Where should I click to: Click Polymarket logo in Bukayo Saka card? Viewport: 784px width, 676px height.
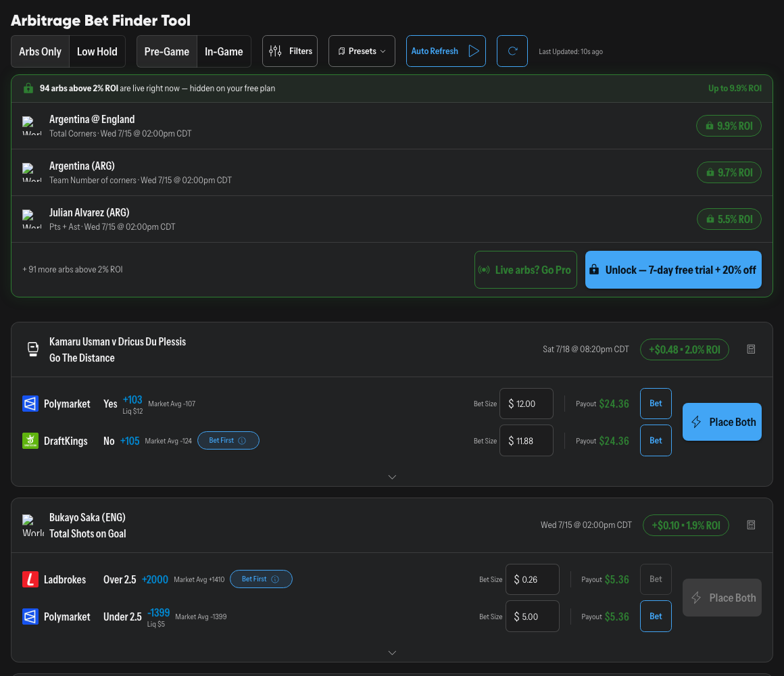30,617
